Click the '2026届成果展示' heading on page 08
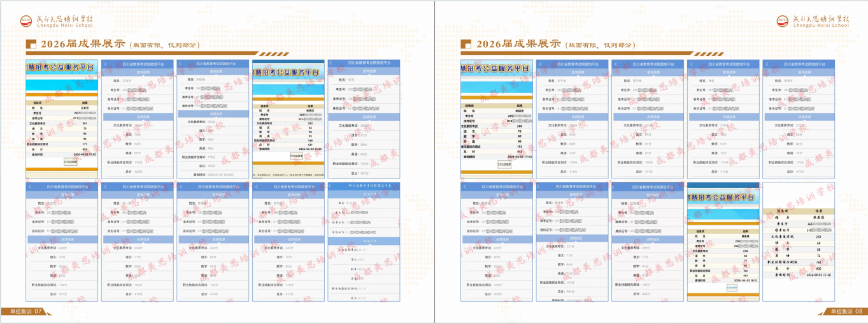This screenshot has height=324, width=868. tap(518, 44)
